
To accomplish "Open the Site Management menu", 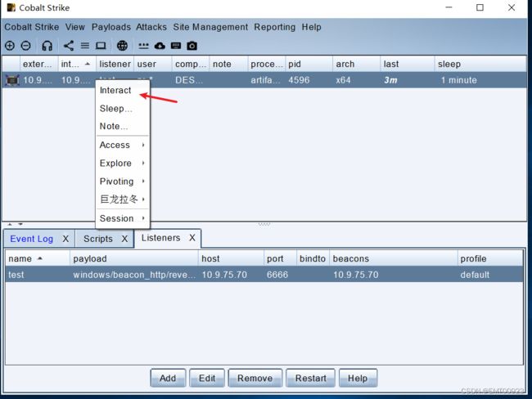I will tap(210, 27).
